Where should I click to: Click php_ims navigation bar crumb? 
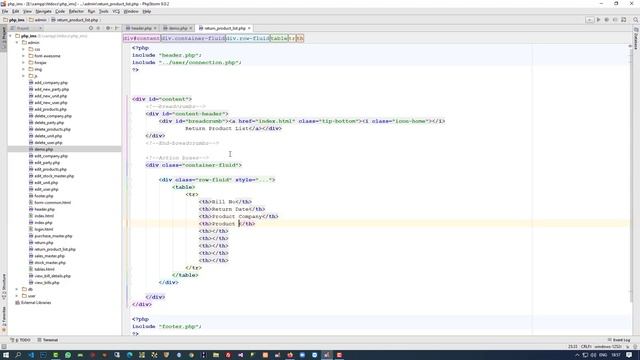[x=14, y=20]
